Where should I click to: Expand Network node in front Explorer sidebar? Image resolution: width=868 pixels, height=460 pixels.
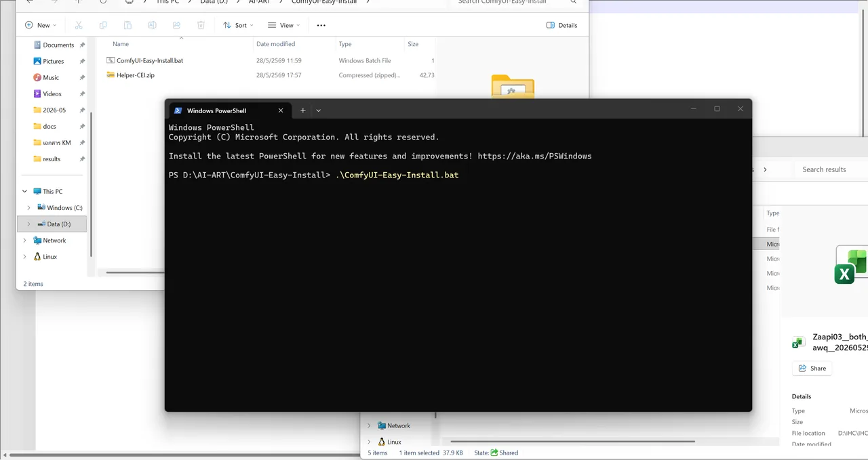click(x=25, y=241)
